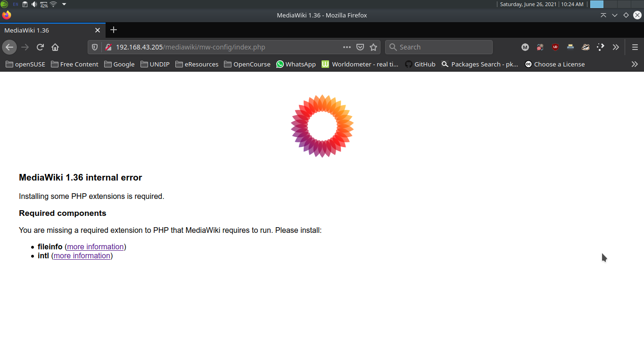This screenshot has height=362, width=644.
Task: Switch to the highlighted first virtual desktop
Action: [x=597, y=4]
